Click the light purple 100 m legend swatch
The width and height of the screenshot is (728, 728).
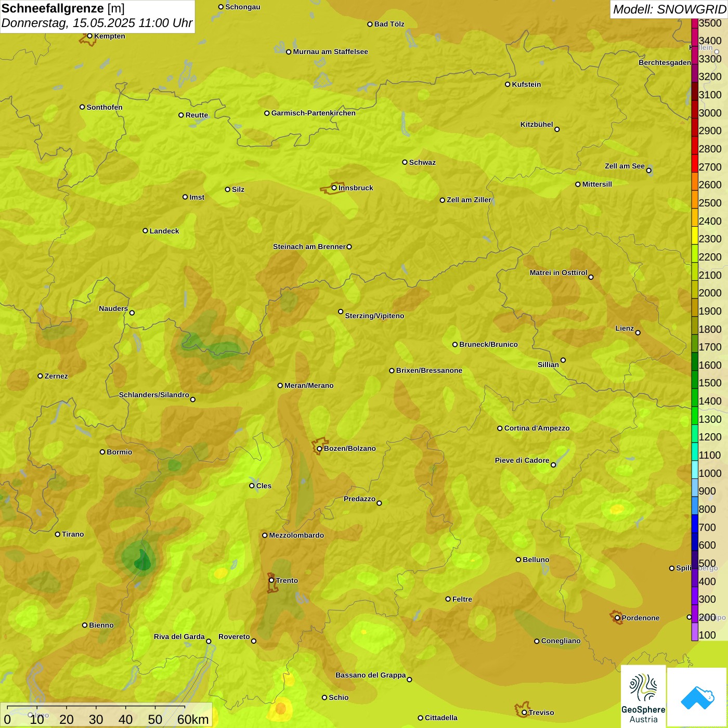(695, 632)
